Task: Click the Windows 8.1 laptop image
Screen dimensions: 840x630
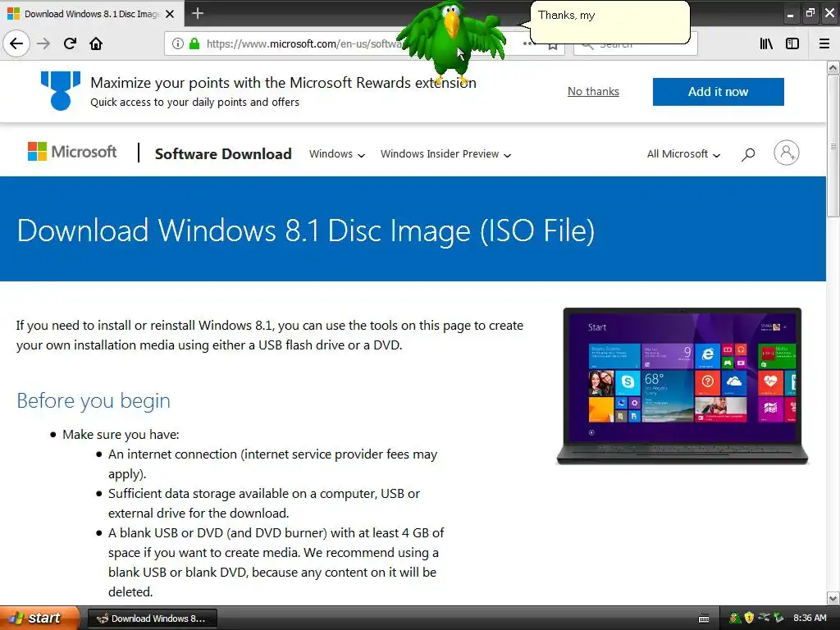Action: pos(682,386)
